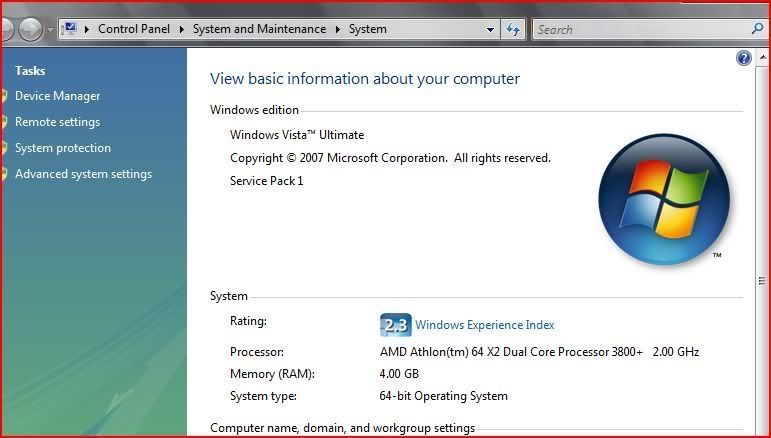
Task: Open System protection link
Action: (63, 148)
